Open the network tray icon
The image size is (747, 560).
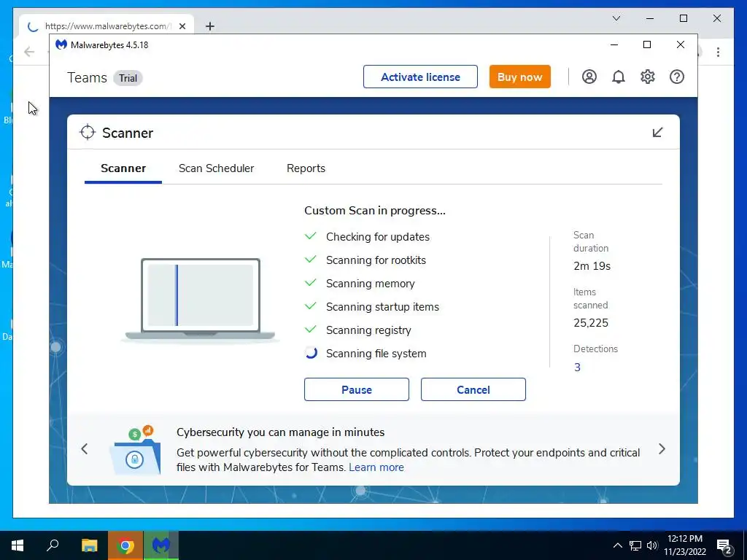point(635,545)
